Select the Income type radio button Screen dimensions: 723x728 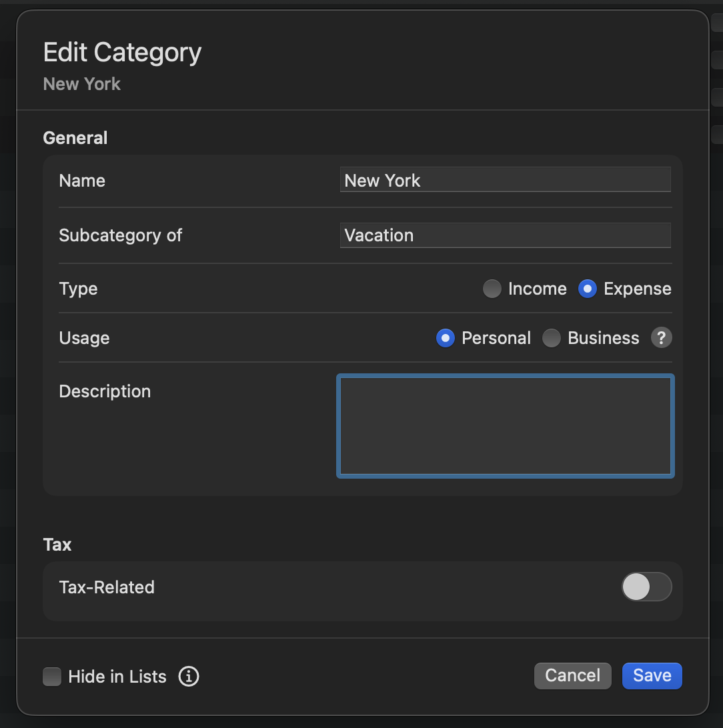coord(492,289)
